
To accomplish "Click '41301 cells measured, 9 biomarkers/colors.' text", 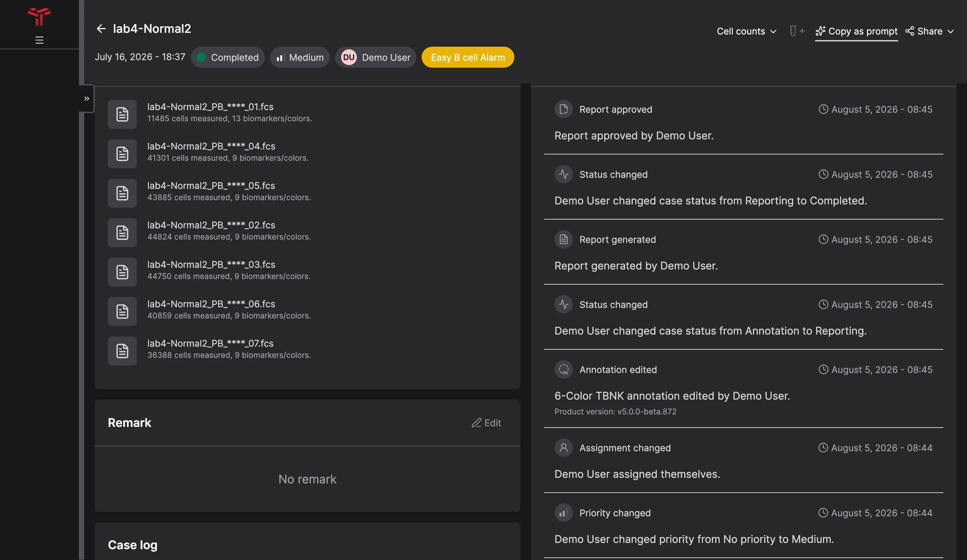I will click(228, 158).
